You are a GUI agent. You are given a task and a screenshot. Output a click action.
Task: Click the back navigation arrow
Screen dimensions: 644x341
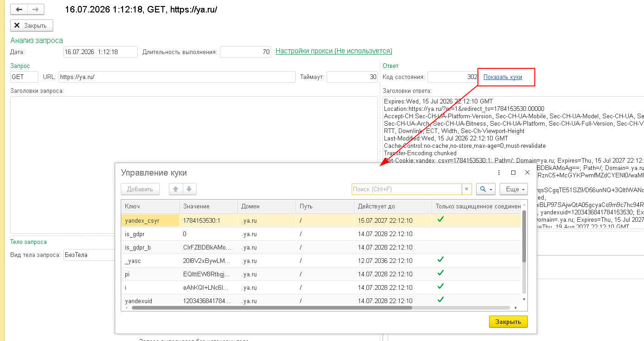point(19,9)
